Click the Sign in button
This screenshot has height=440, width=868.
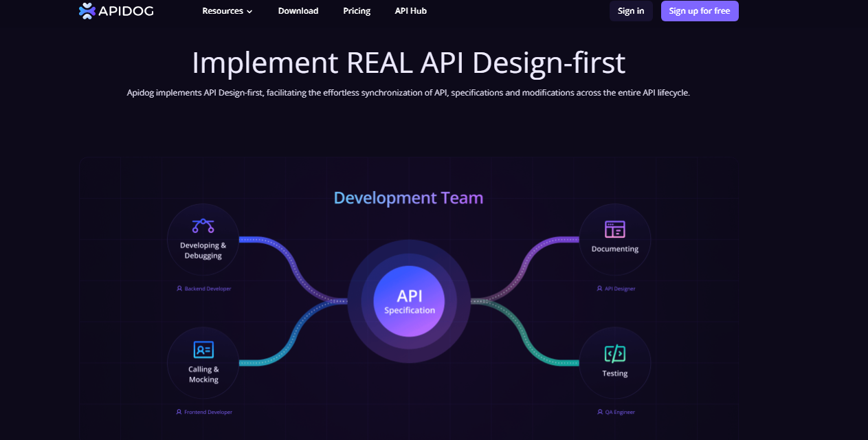pyautogui.click(x=631, y=11)
